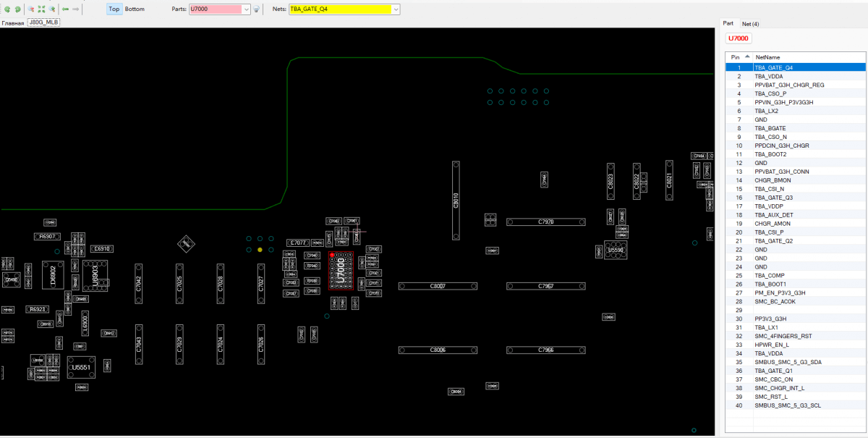868x438 pixels.
Task: Select row PPVIN_G3H_P3V3G3H
Action: (795, 102)
